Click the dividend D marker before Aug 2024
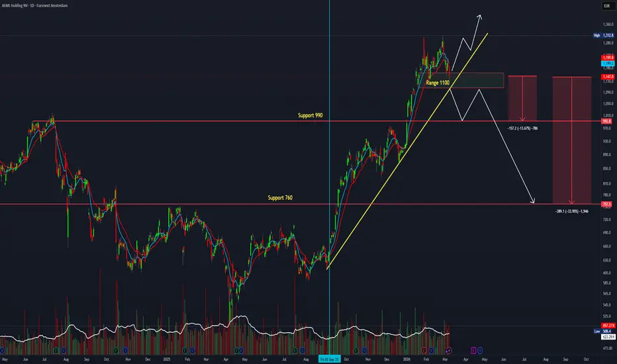617x364 pixels. [x=64, y=350]
